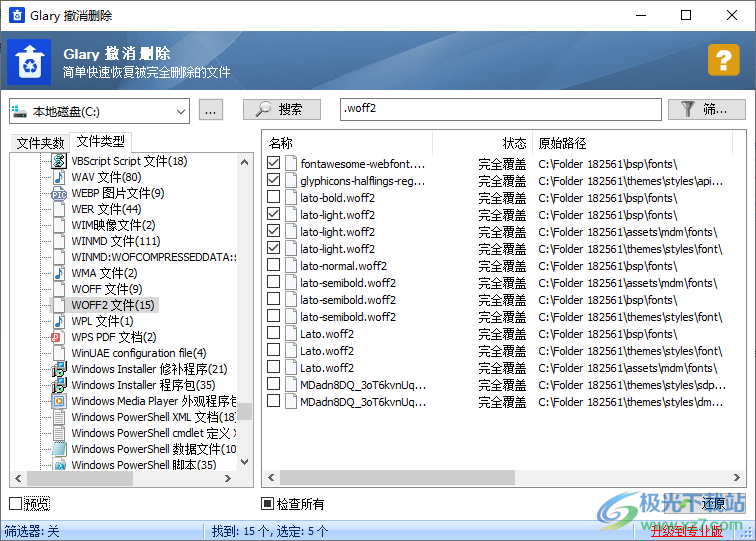The height and width of the screenshot is (541, 756).
Task: Click the WinUAE configuration file icon
Action: coord(59,352)
